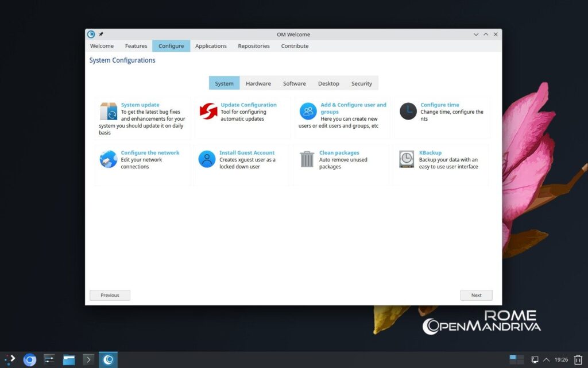Screen dimensions: 588x368
Task: Open the Clean packages link
Action: click(x=339, y=152)
